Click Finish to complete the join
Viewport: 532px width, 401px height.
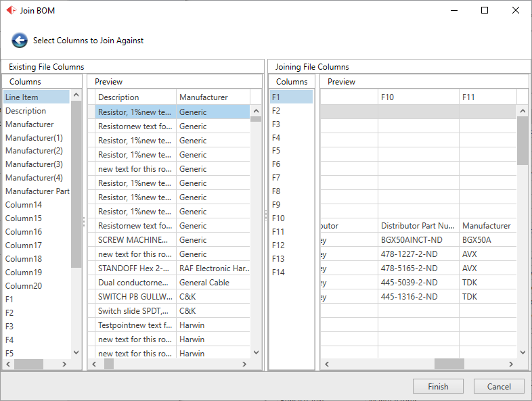(x=438, y=386)
